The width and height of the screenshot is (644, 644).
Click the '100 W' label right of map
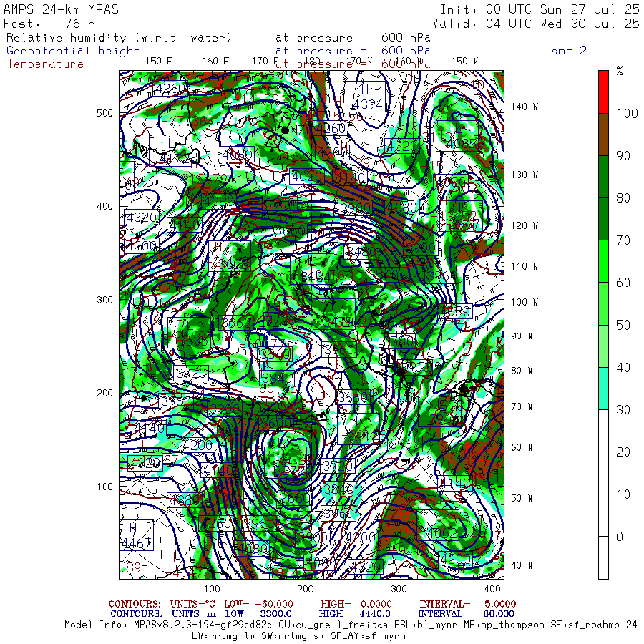click(524, 302)
